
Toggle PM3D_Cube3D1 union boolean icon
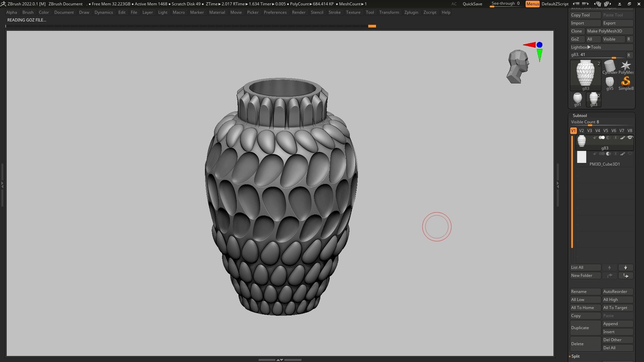[602, 154]
